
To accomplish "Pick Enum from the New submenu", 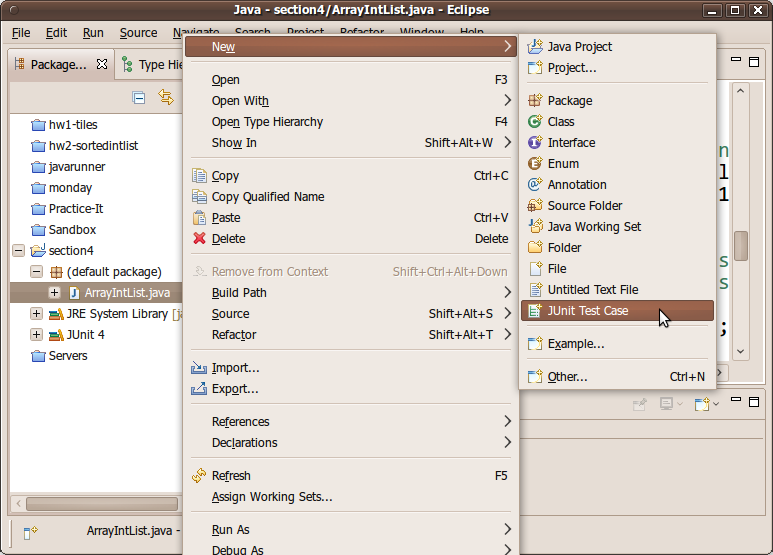I will pos(562,164).
